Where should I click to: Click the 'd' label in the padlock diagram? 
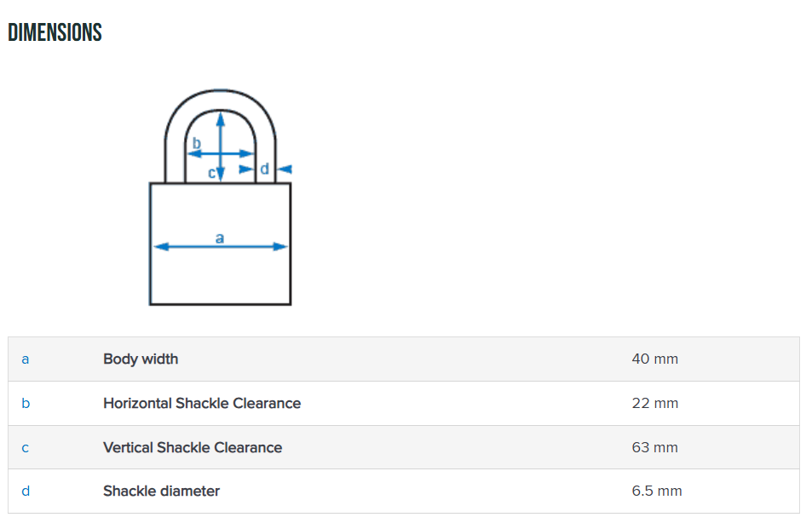point(264,169)
